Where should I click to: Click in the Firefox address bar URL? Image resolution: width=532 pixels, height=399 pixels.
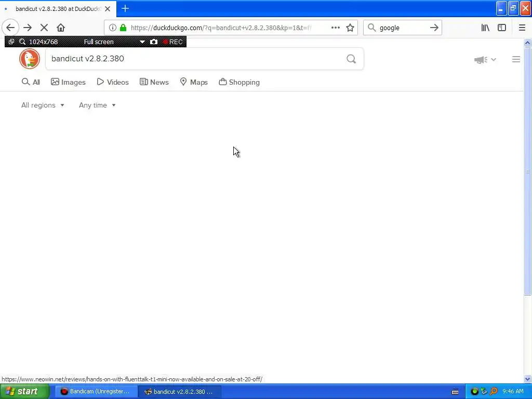point(220,28)
